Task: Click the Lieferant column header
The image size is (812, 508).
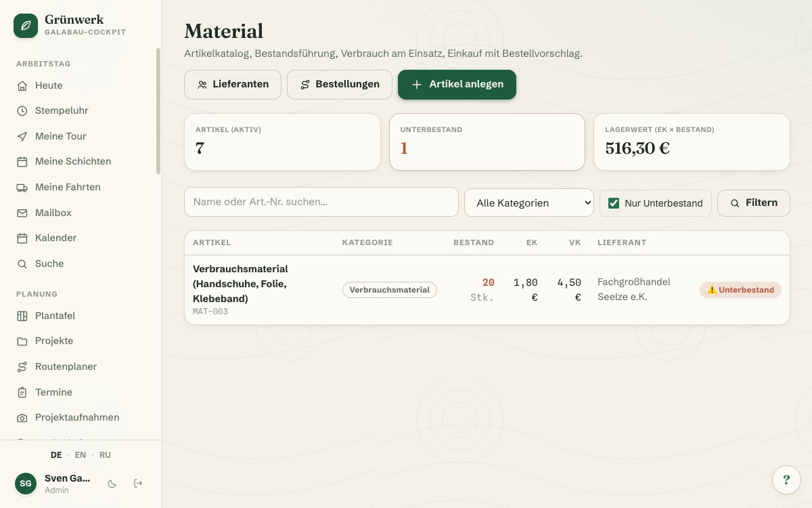Action: [x=622, y=242]
